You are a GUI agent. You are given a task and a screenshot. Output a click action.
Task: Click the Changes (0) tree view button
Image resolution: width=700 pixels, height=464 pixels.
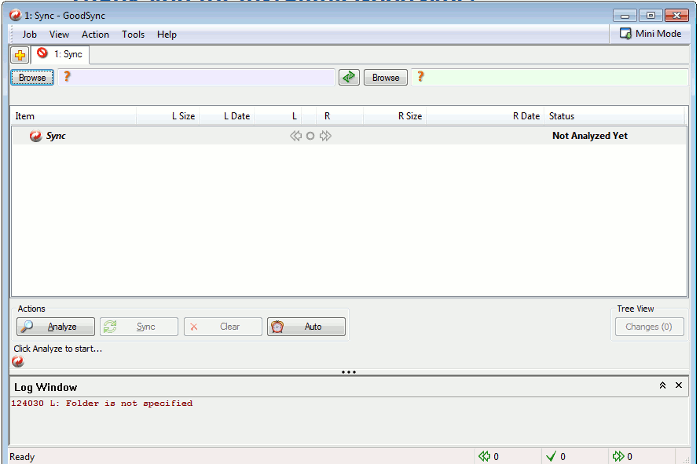[x=649, y=326]
